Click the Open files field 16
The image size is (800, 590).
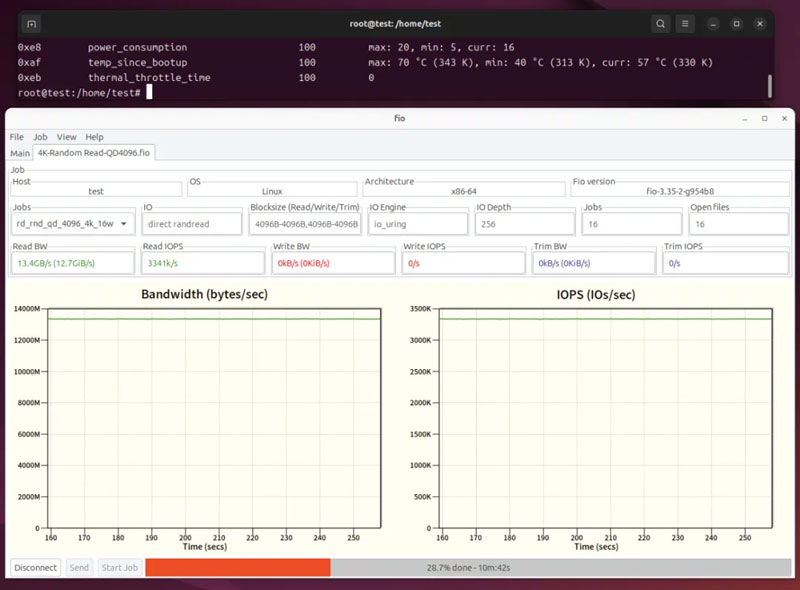point(739,224)
